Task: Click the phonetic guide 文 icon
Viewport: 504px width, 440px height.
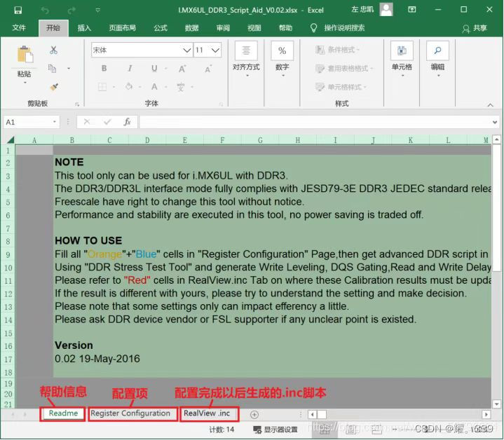Action: pos(181,87)
